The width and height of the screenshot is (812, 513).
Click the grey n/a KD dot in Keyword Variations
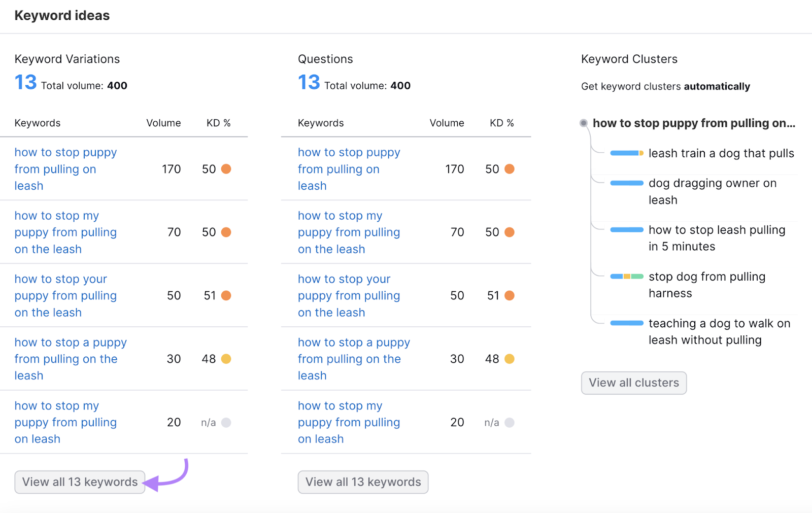[226, 422]
